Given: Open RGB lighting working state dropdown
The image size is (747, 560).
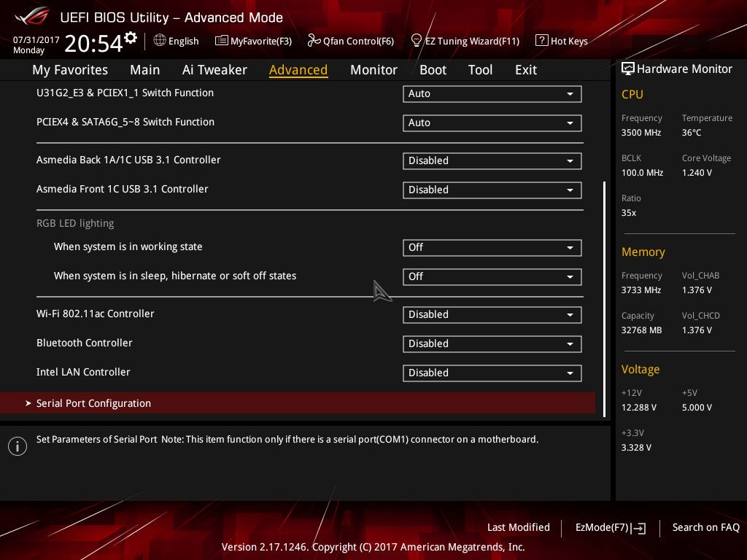Looking at the screenshot, I should (x=492, y=248).
